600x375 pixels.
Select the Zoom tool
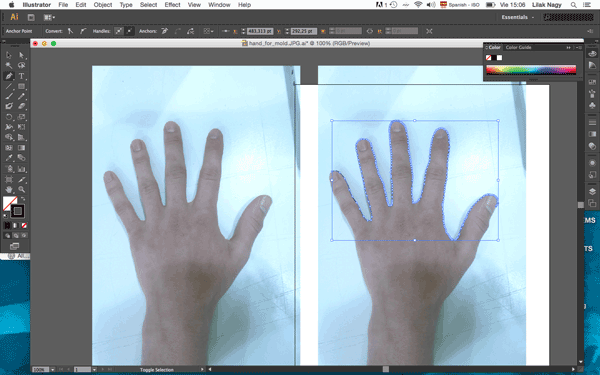click(21, 189)
